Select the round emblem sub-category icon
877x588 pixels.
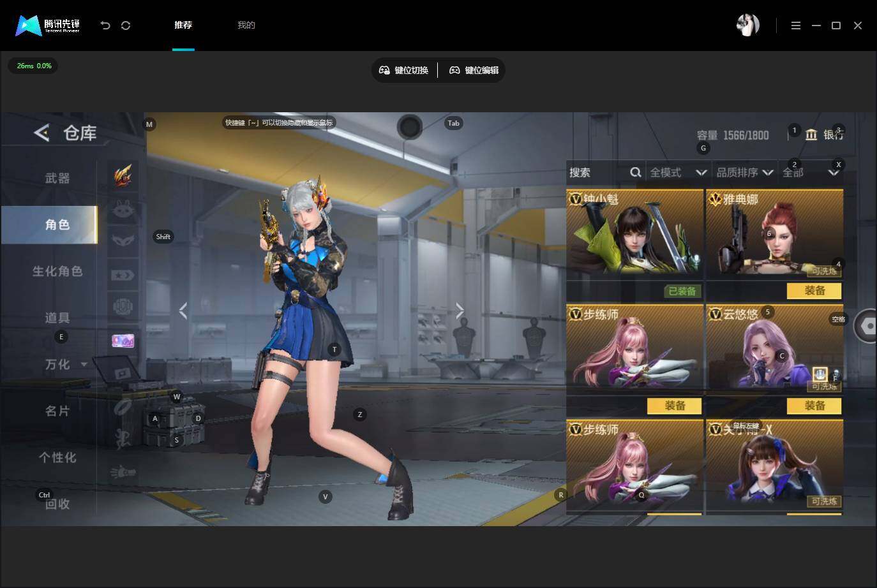tap(123, 307)
